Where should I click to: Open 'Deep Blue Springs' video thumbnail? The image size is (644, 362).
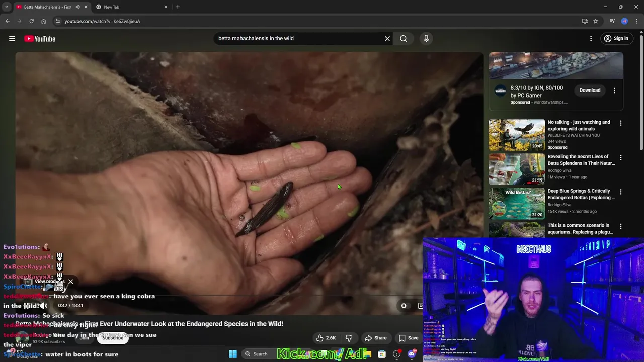point(517,203)
